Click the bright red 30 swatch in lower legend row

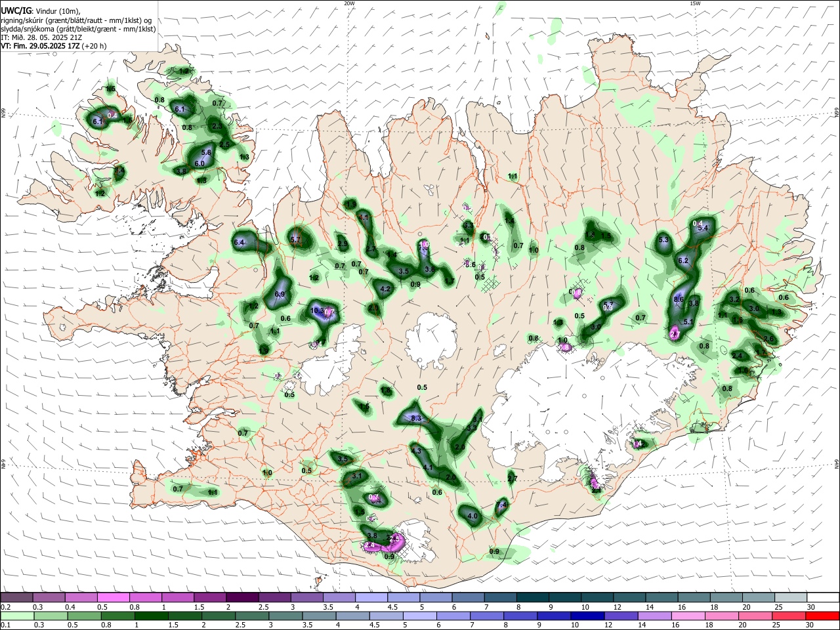click(x=823, y=616)
